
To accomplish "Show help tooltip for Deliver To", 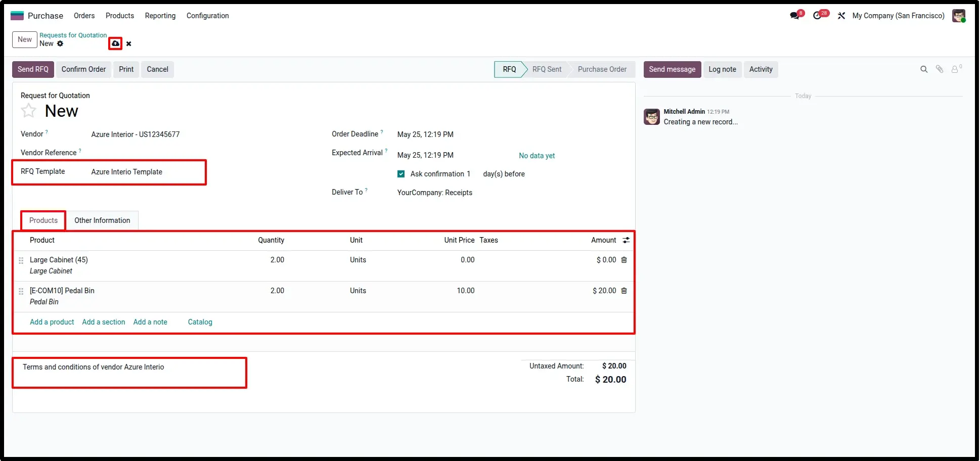I will coord(366,190).
